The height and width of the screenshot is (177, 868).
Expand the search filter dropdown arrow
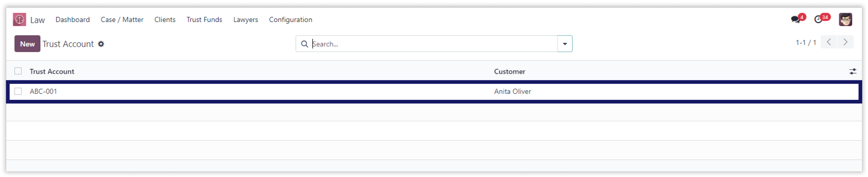tap(565, 44)
